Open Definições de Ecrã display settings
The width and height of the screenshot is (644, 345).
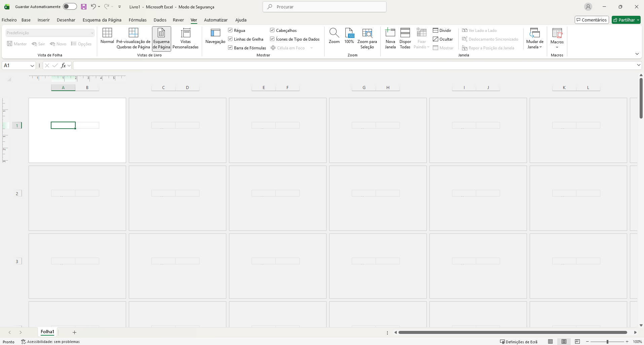[519, 342]
